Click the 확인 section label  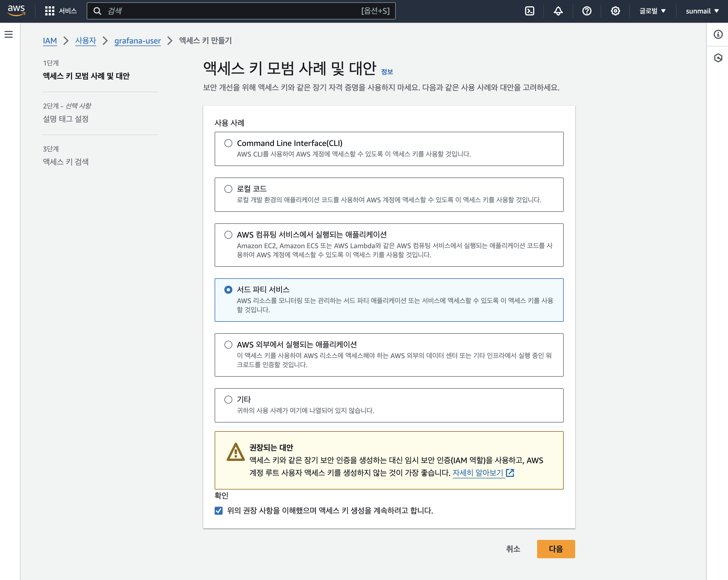coord(221,496)
